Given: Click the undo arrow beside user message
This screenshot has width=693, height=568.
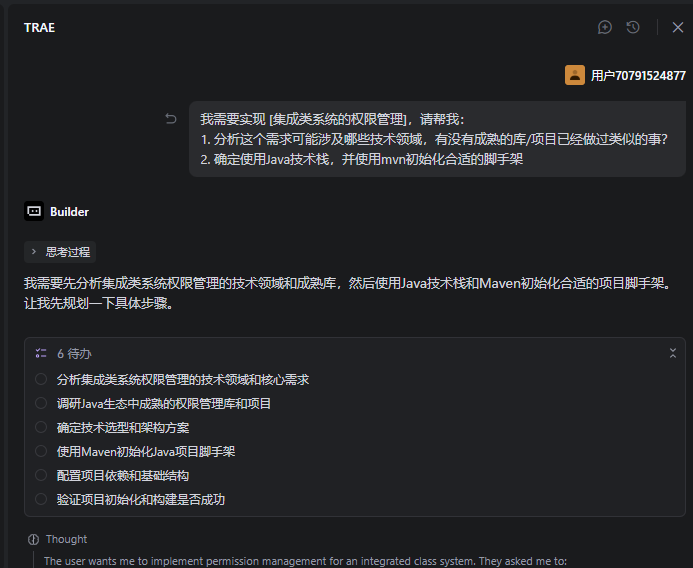Looking at the screenshot, I should 171,119.
